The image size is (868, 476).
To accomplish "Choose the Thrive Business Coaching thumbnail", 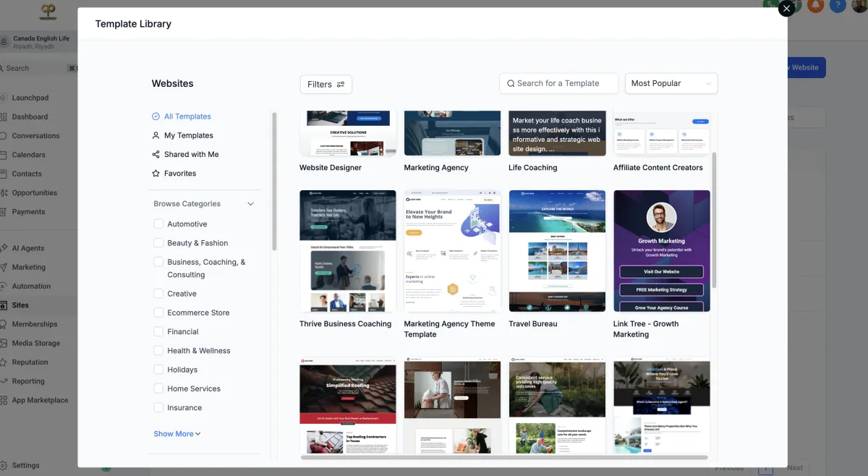I will (x=348, y=251).
